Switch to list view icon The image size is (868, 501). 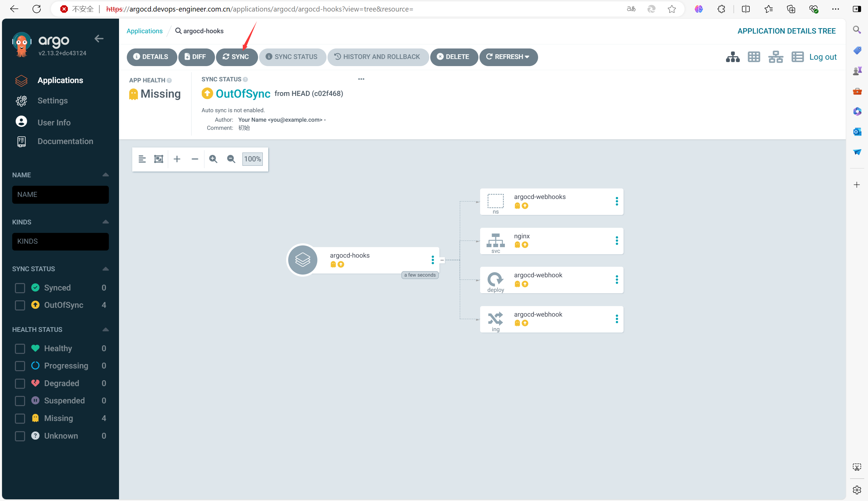pyautogui.click(x=797, y=57)
